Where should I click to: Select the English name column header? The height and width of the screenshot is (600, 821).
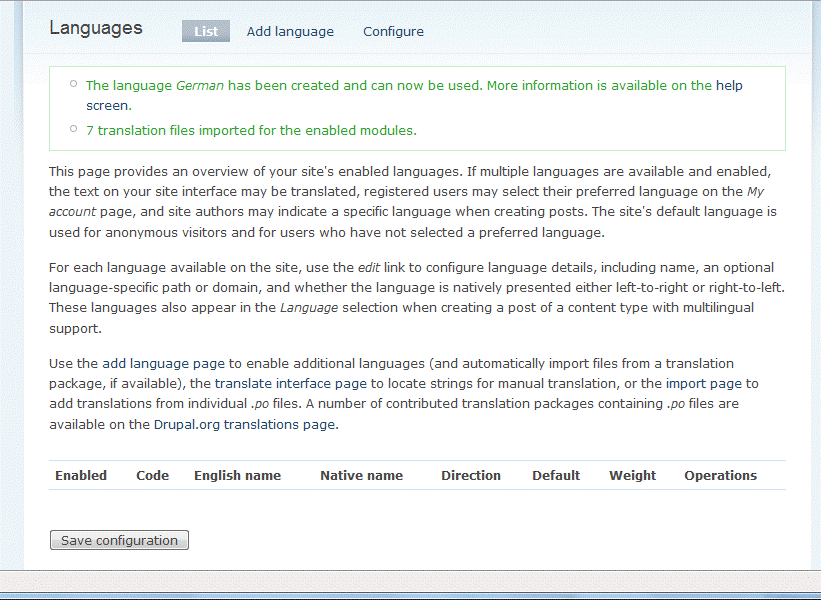(237, 475)
